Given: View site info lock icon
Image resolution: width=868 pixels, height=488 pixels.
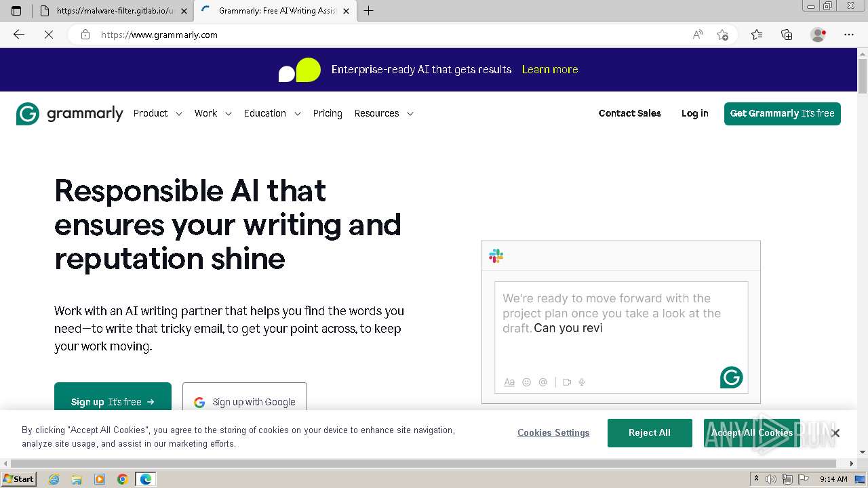Looking at the screenshot, I should click(x=85, y=35).
